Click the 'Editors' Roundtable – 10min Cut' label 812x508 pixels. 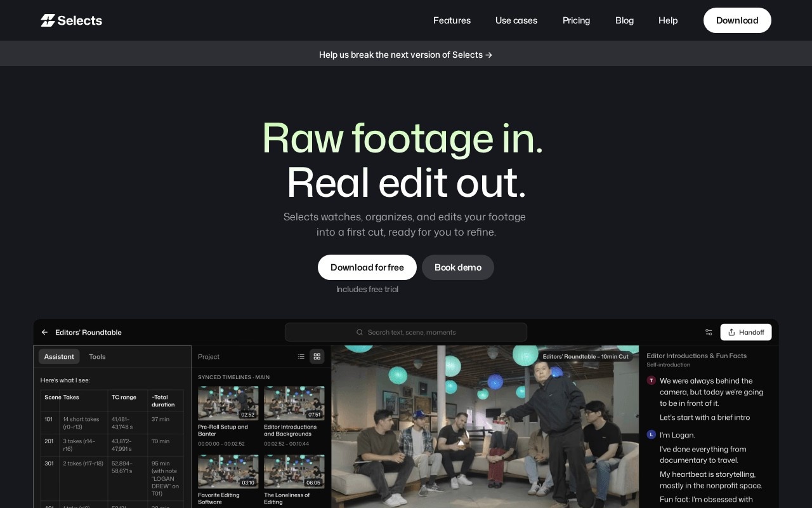click(585, 356)
